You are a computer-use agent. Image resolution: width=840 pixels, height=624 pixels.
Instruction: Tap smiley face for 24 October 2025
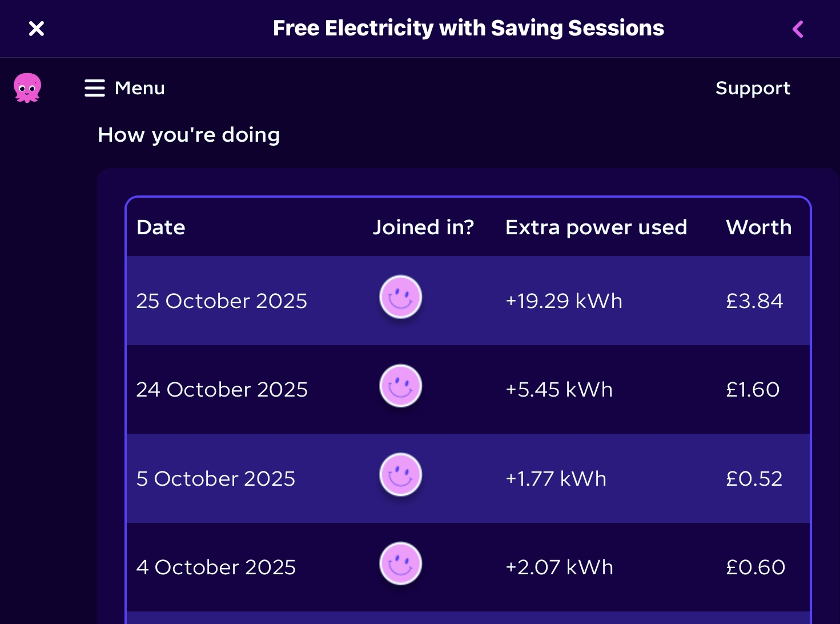click(x=401, y=386)
